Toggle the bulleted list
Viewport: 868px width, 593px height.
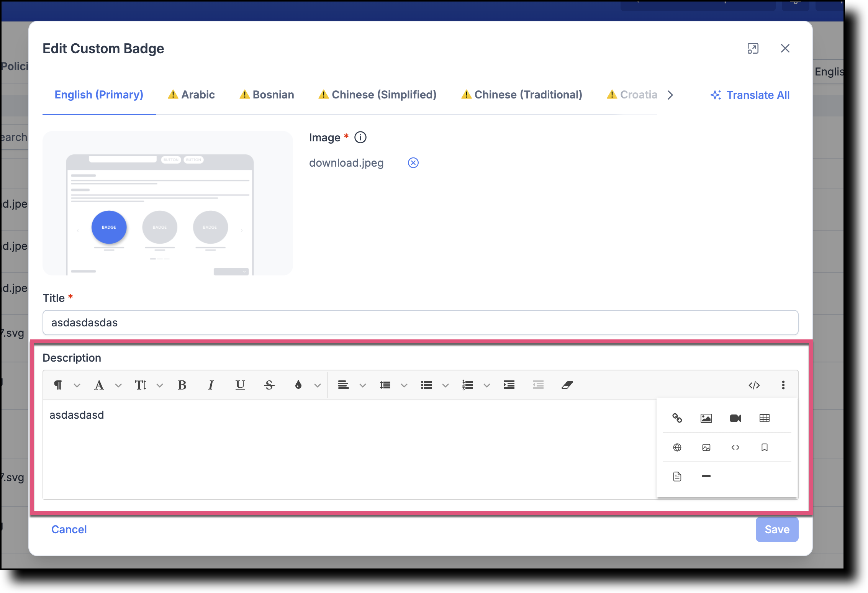coord(426,385)
